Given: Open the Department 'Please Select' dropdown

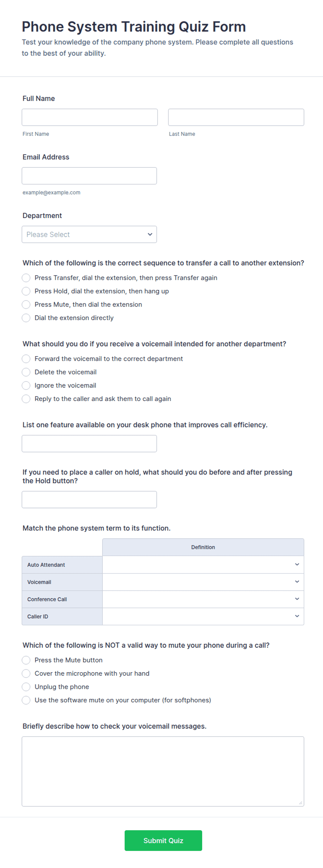Looking at the screenshot, I should [89, 234].
